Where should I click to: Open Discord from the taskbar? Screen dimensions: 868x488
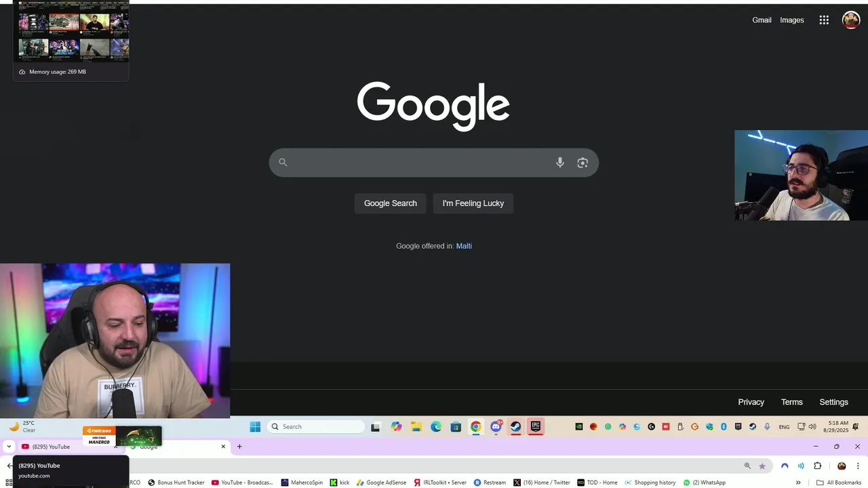496,426
